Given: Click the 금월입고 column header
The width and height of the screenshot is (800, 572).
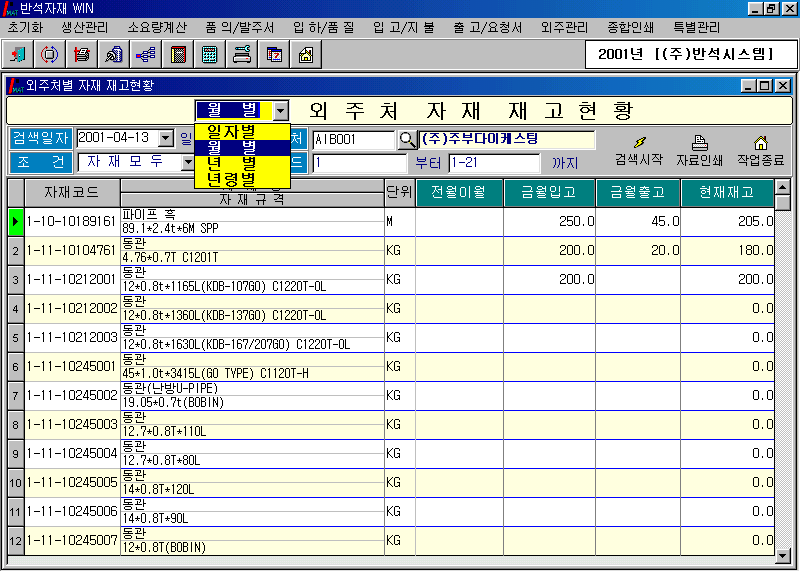Looking at the screenshot, I should pyautogui.click(x=550, y=192).
